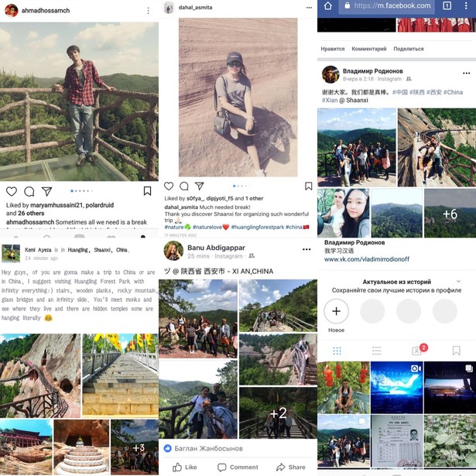Viewport: 476px width, 476px height.
Task: Add a new story highlight with the plus icon
Action: pyautogui.click(x=336, y=311)
